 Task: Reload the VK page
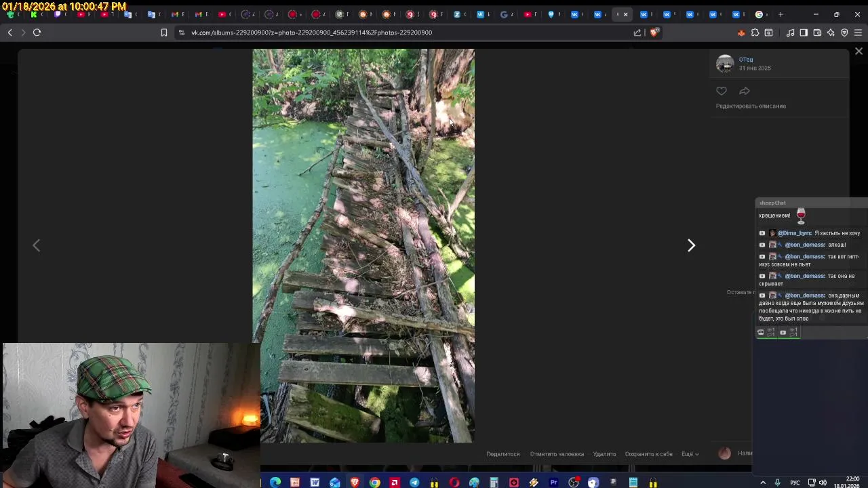click(37, 33)
